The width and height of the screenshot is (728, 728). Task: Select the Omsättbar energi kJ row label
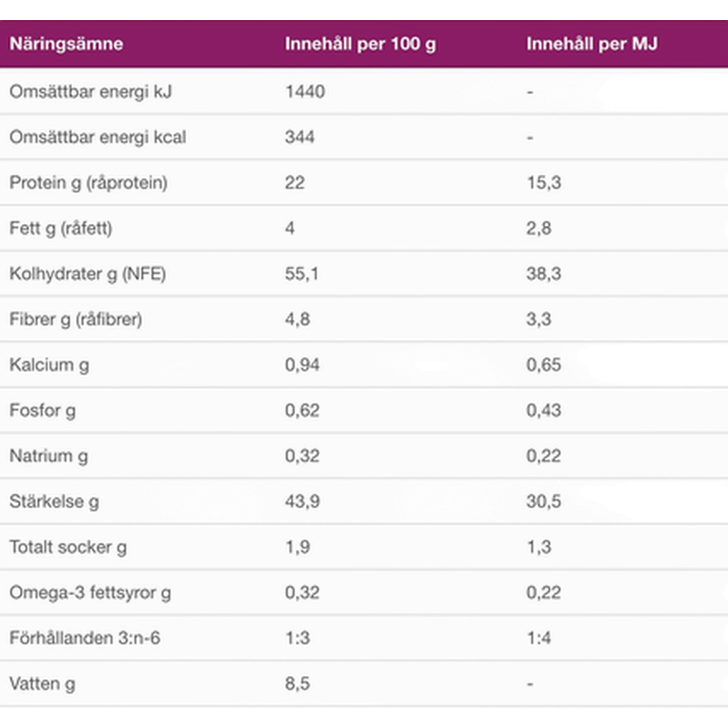[90, 91]
